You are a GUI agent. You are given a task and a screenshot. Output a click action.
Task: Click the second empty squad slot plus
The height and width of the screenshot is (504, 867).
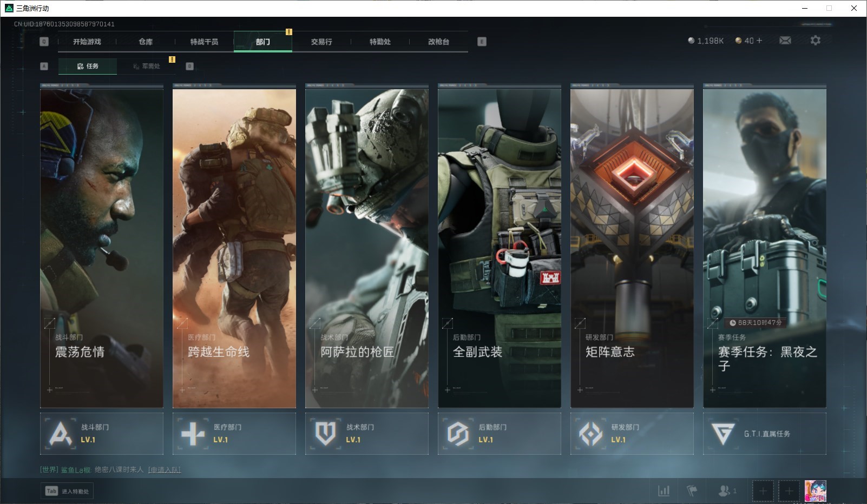tap(789, 491)
